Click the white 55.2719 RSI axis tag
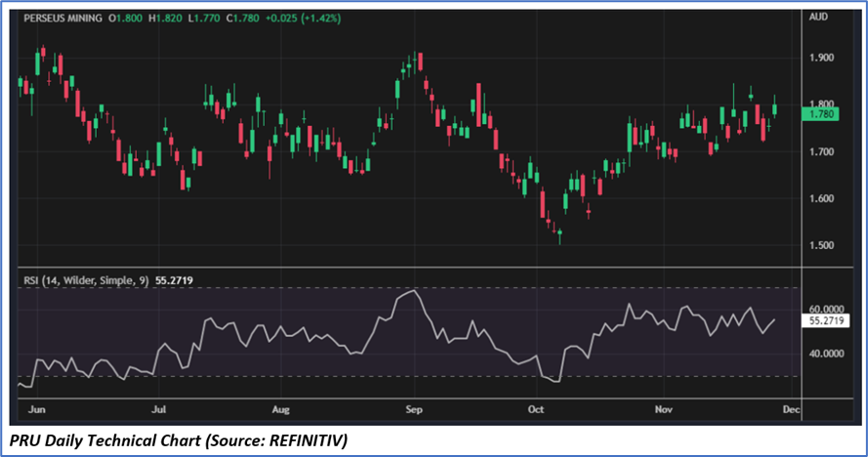The height and width of the screenshot is (457, 868). [822, 319]
